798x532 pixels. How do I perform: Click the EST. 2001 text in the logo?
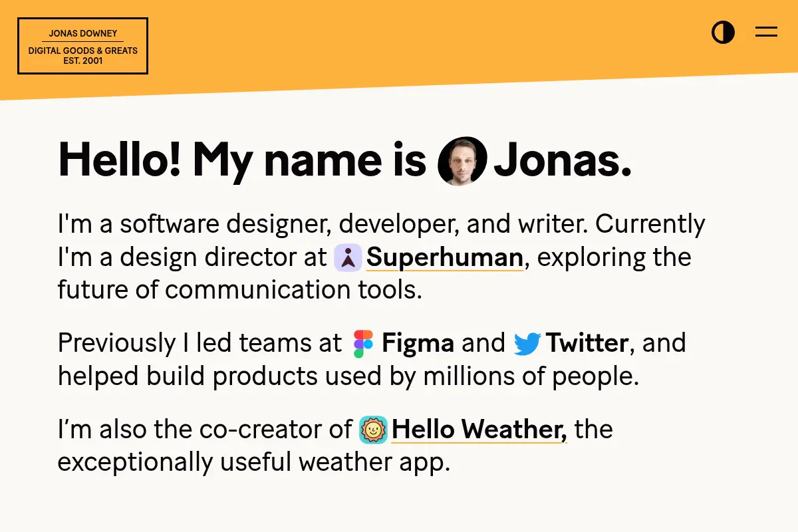pyautogui.click(x=82, y=61)
